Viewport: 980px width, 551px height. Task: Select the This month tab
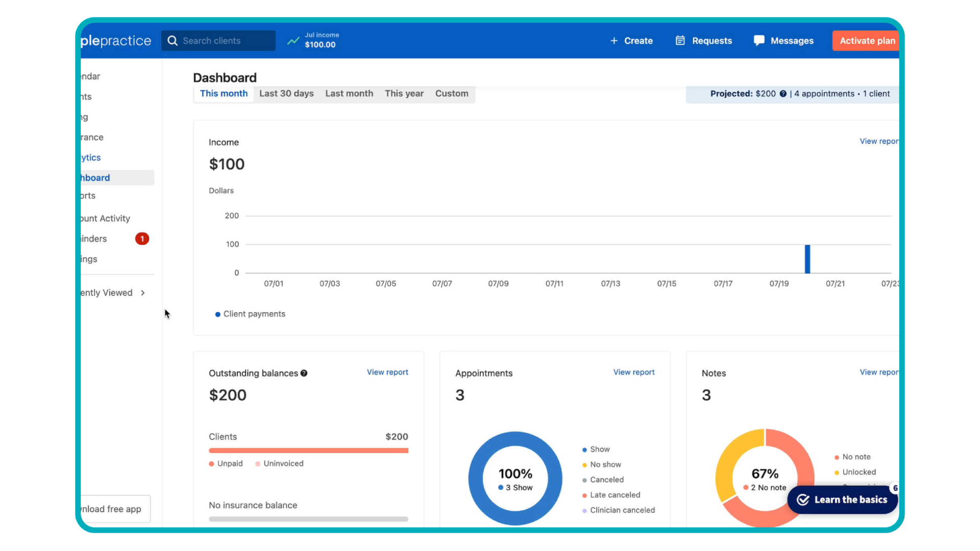[224, 94]
